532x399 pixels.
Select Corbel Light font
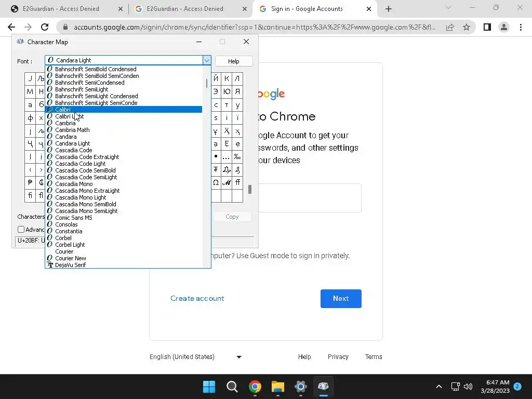(x=124, y=245)
